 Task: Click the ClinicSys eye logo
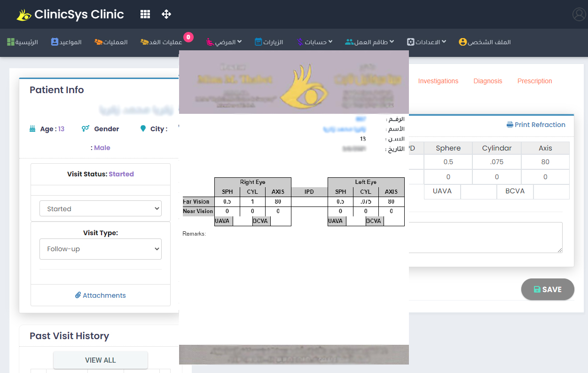pos(24,15)
